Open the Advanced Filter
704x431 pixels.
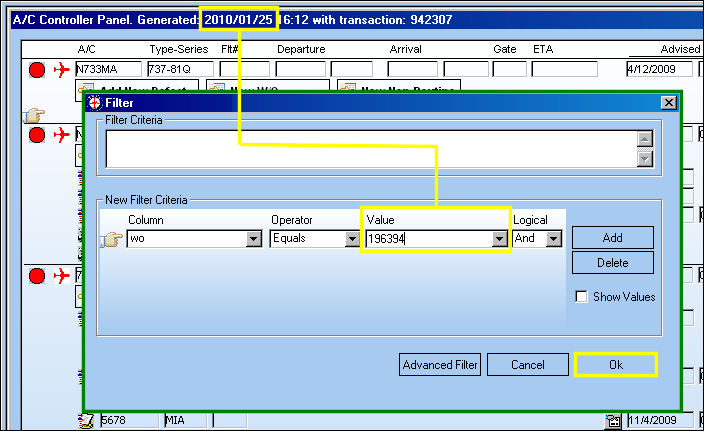(440, 365)
